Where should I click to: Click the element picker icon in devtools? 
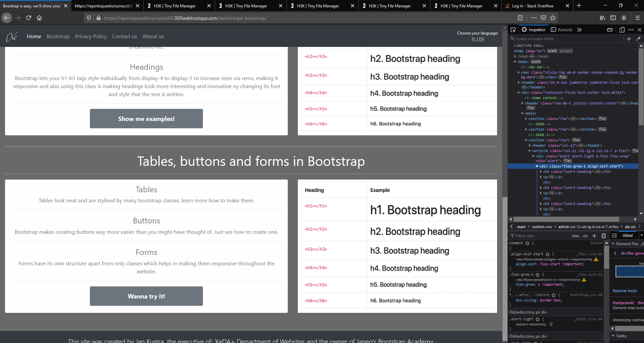point(513,30)
